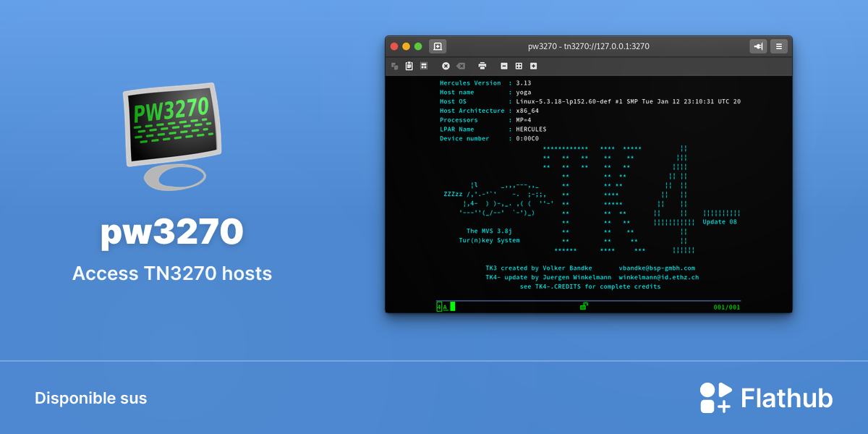Click the copy icon in toolbar
The height and width of the screenshot is (434, 868).
(x=395, y=66)
